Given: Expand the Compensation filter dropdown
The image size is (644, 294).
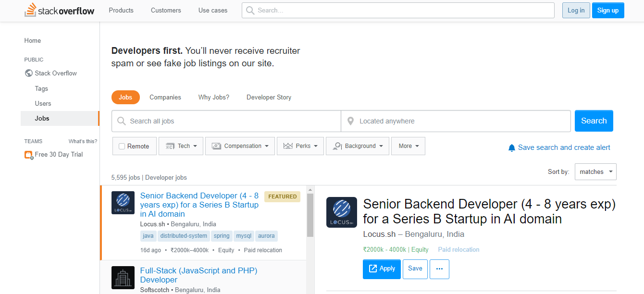Looking at the screenshot, I should pos(240,146).
